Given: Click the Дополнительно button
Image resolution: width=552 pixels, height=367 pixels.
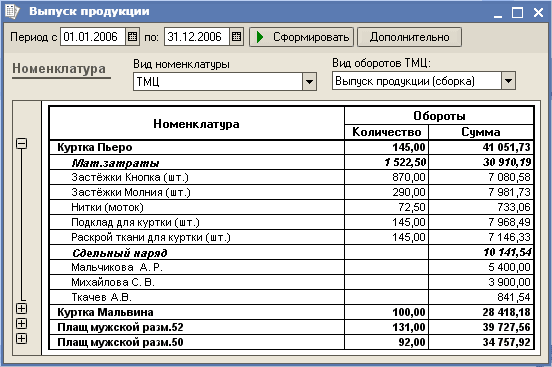Looking at the screenshot, I should coord(409,37).
